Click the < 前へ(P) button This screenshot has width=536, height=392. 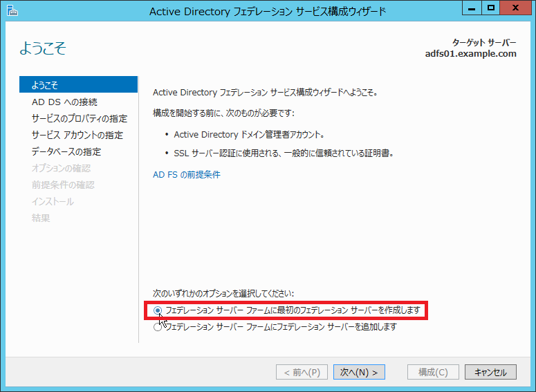click(x=302, y=372)
